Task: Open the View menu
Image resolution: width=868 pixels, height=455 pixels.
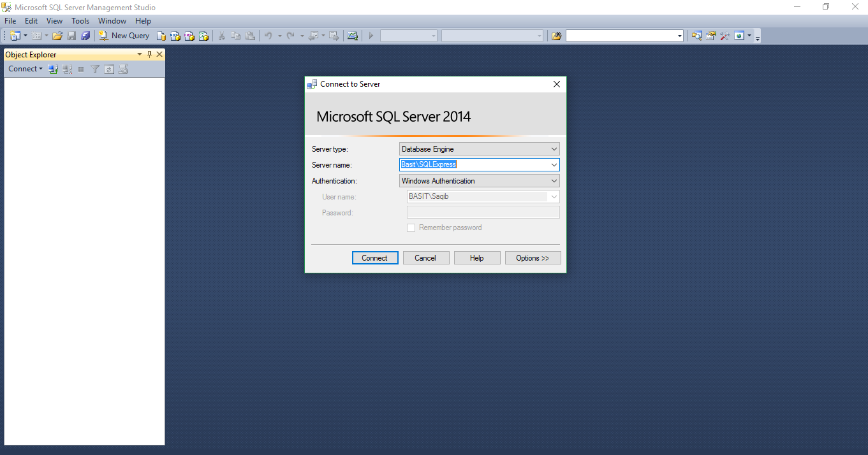Action: [54, 21]
